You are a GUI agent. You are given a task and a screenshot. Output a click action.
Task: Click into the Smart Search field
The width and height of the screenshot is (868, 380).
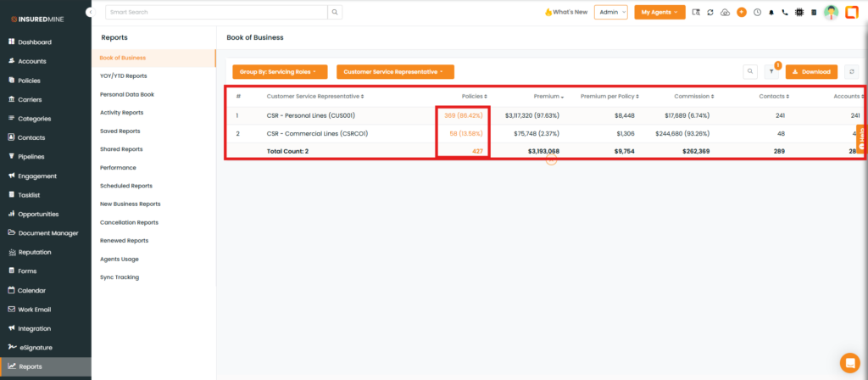216,12
